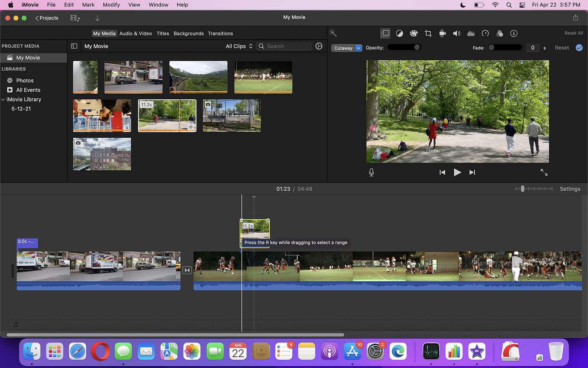Toggle the sidebar panel beside My Movie
The height and width of the screenshot is (368, 588).
pos(74,46)
